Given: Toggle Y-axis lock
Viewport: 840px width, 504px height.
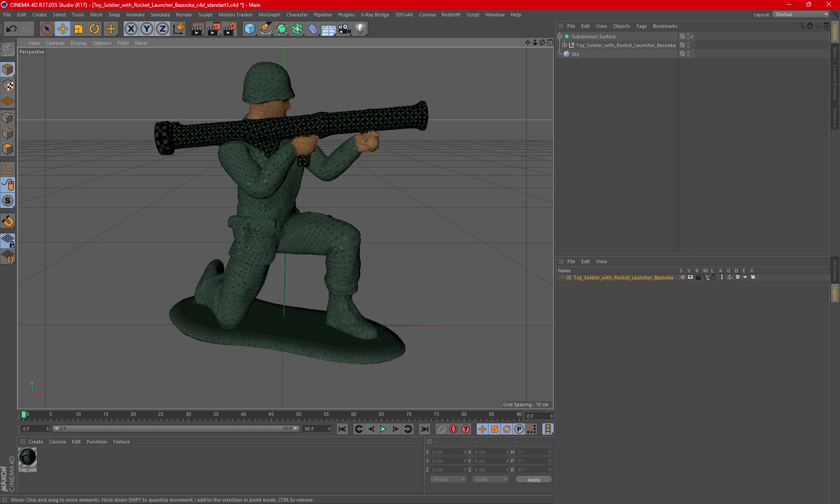Looking at the screenshot, I should pos(147,29).
